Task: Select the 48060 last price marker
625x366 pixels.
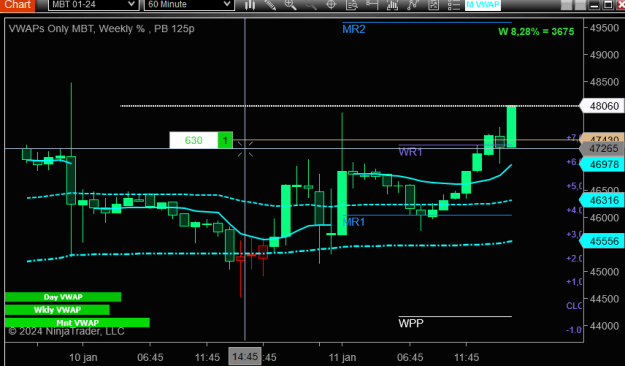Action: (x=603, y=106)
